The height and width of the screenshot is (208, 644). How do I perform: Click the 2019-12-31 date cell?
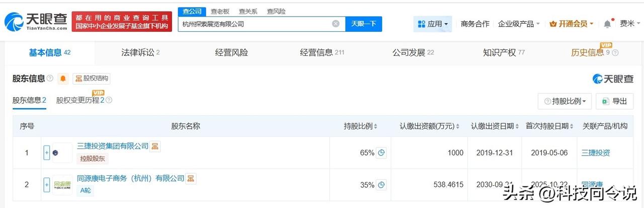pyautogui.click(x=495, y=153)
